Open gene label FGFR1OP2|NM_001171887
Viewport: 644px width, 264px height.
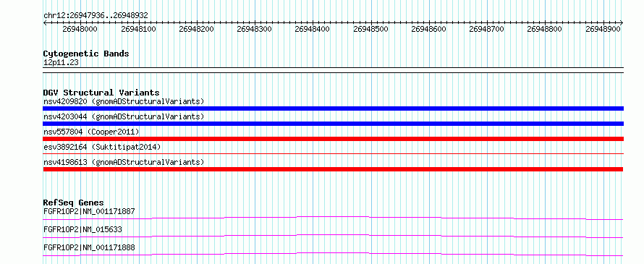89,211
